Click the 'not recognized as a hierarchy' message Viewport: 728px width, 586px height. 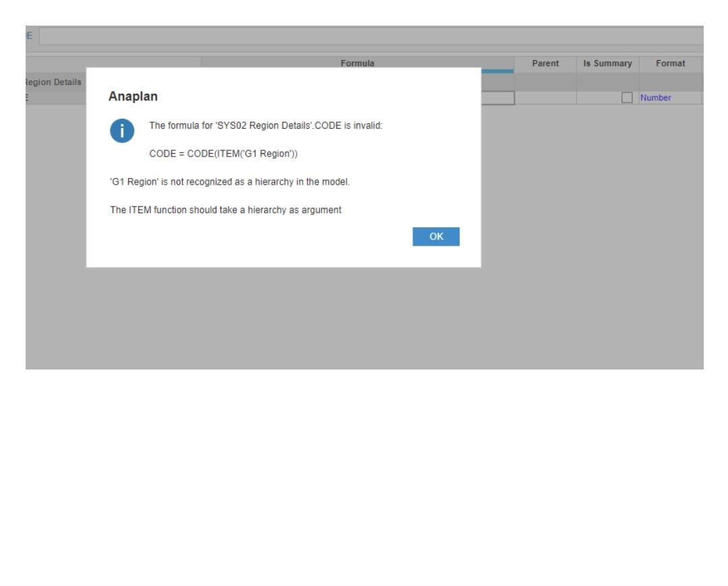(x=230, y=182)
